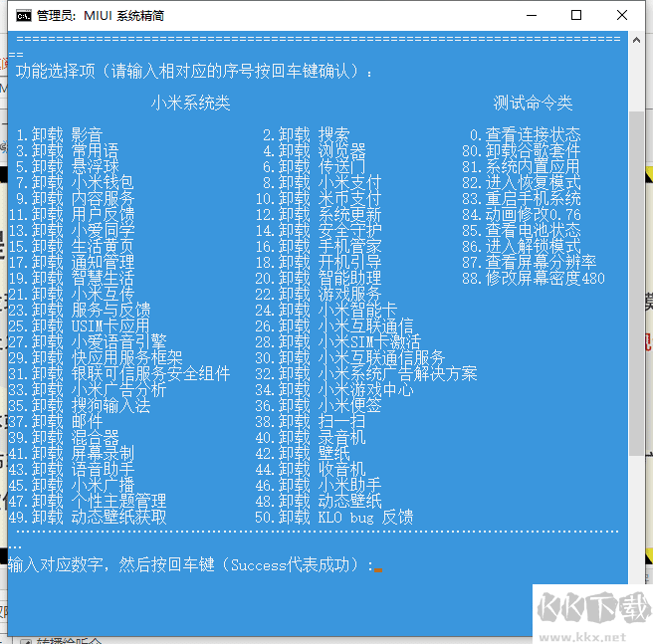Click the scrollbar up arrow

pos(636,41)
